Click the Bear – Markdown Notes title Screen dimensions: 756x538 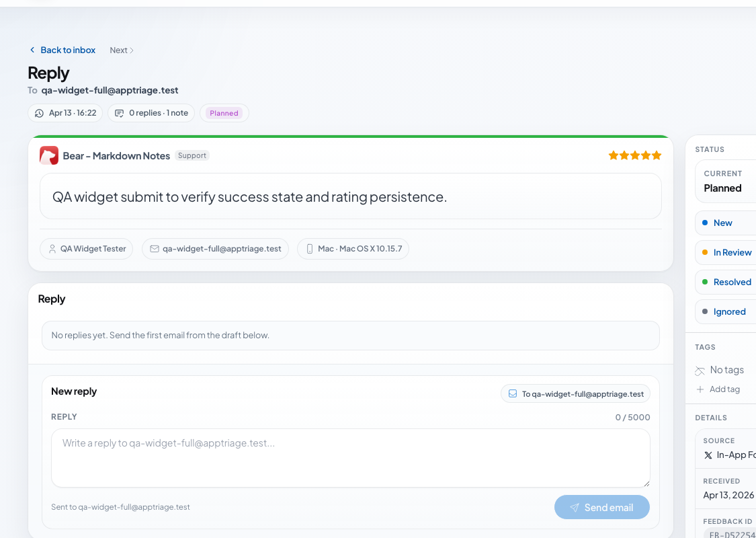pyautogui.click(x=116, y=156)
